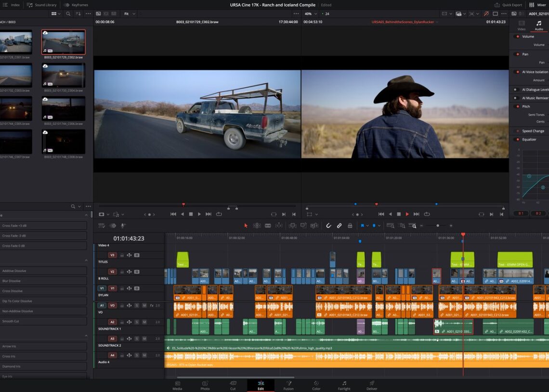Select EQ band B1 button
The image size is (549, 392).
click(521, 213)
